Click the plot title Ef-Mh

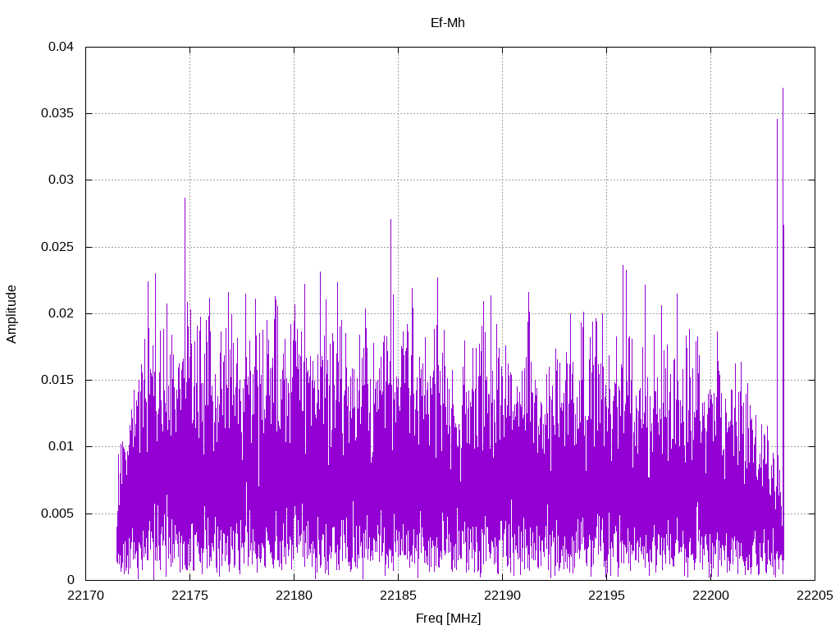tap(447, 23)
